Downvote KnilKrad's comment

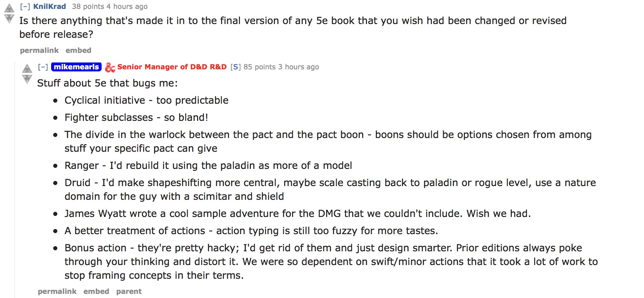9,19
